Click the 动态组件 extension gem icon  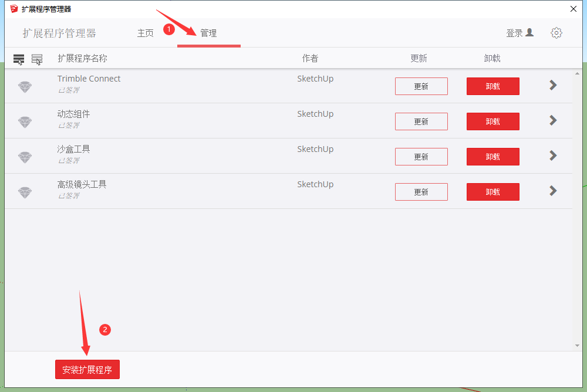pos(25,122)
